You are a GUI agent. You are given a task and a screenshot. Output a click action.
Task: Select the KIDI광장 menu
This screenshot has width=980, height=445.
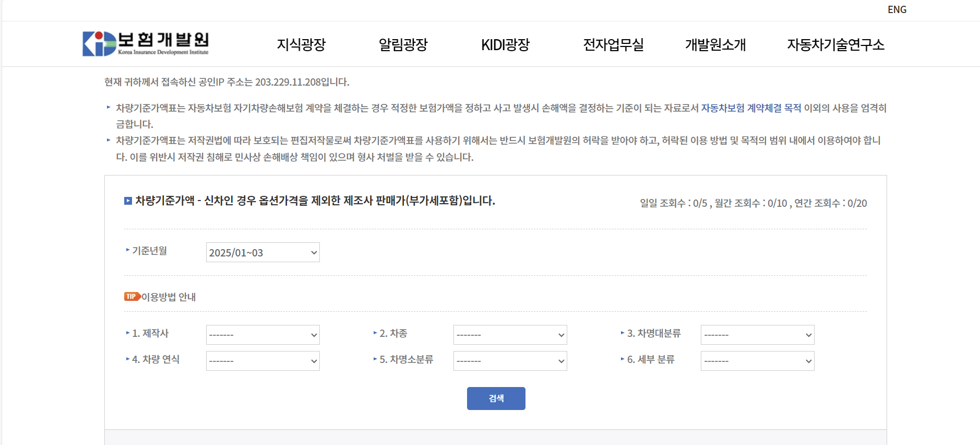point(505,45)
